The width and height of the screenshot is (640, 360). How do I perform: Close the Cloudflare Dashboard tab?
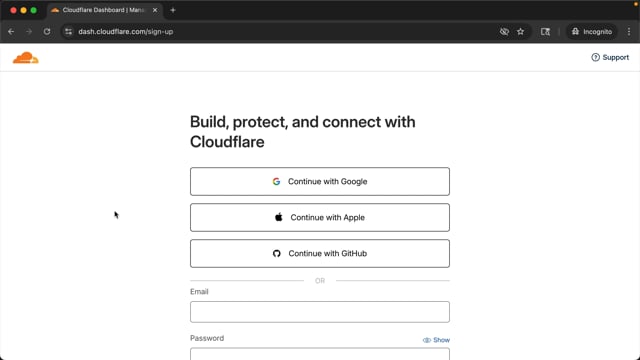pyautogui.click(x=155, y=10)
